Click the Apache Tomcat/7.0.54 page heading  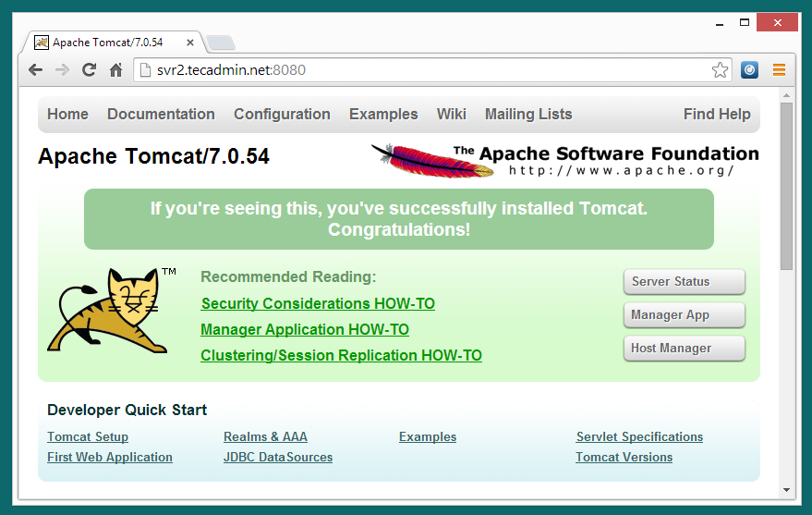point(153,156)
